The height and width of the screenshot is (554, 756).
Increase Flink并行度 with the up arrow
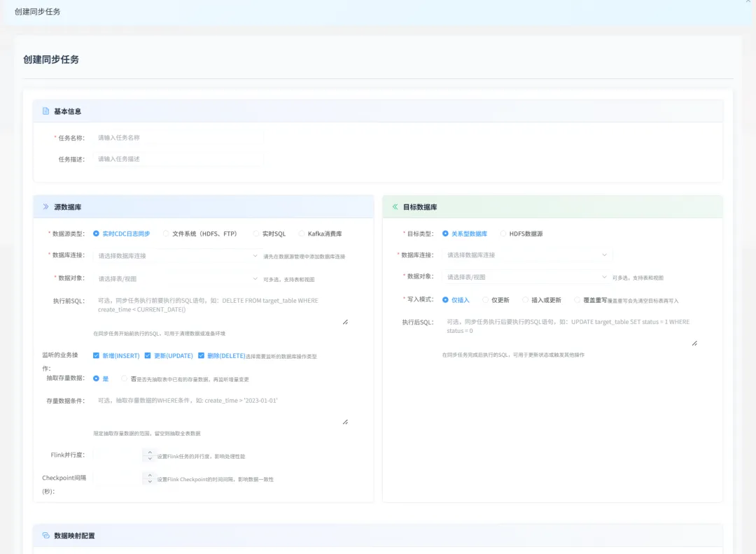150,452
